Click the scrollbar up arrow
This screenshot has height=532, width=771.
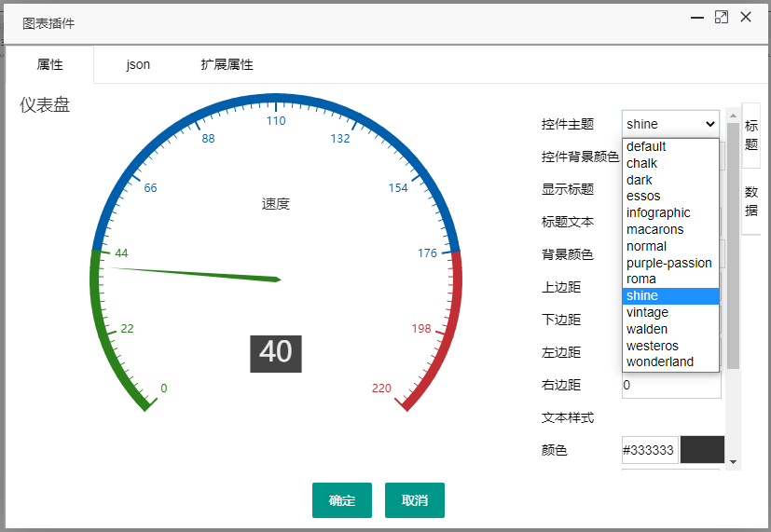pos(733,116)
